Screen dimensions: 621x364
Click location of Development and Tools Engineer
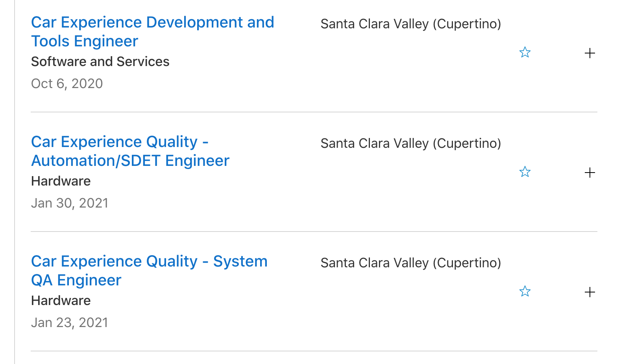(410, 24)
